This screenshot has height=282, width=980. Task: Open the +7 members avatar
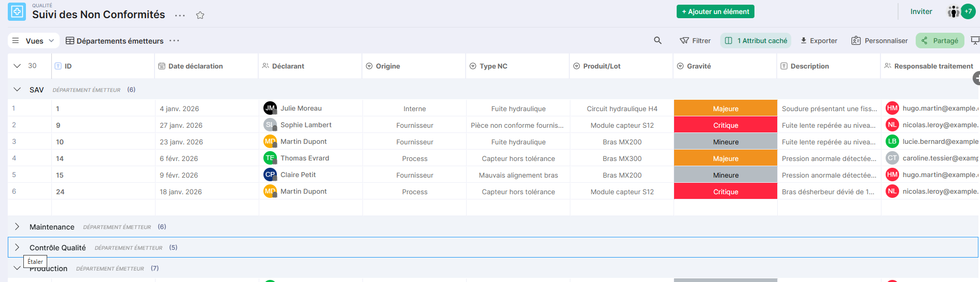click(x=968, y=11)
